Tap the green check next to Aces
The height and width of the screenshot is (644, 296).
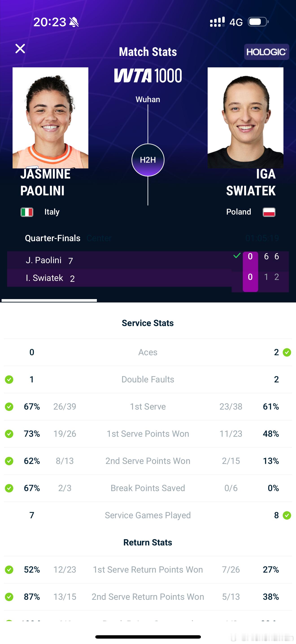click(287, 352)
